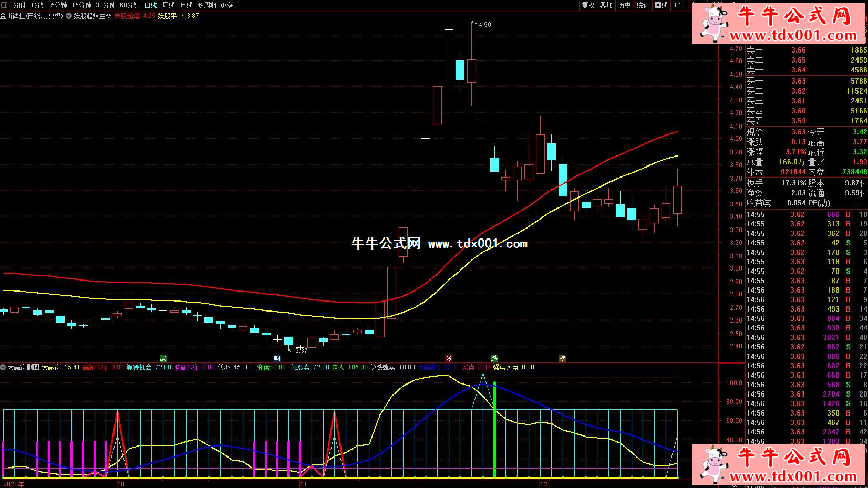Expand the 大赢家副图 indicator dropdown arrow
The image size is (868, 488).
click(x=3, y=367)
